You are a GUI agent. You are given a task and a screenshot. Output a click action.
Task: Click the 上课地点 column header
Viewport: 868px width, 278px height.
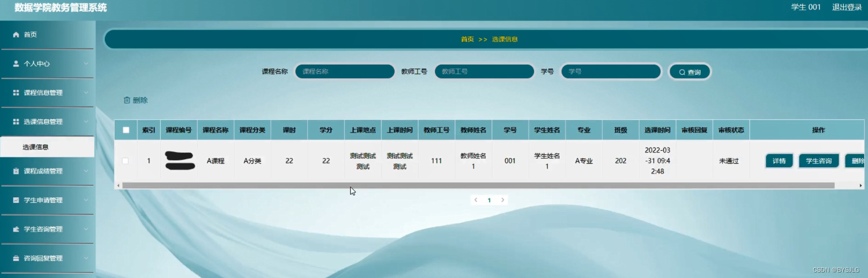363,130
